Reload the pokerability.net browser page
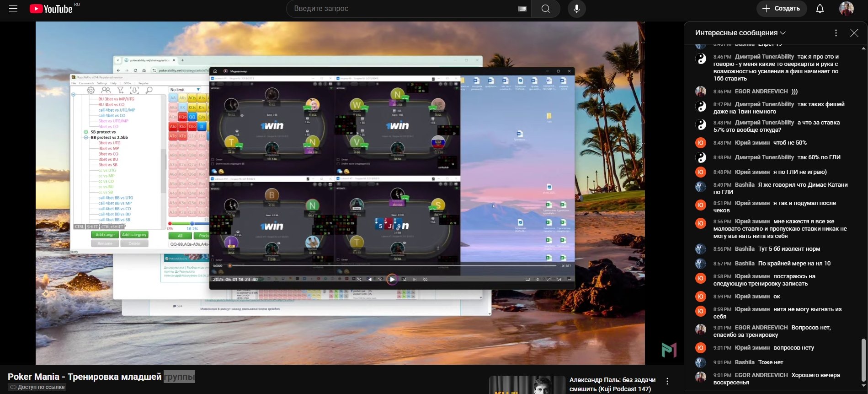Screen dimensions: 868x394 coord(135,70)
